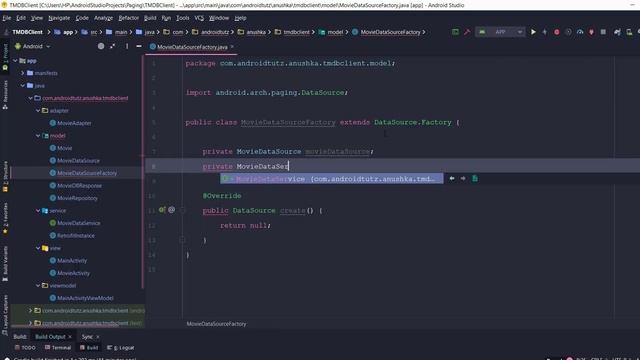Open the AVD Manager device icon
The width and height of the screenshot is (640, 360).
(x=629, y=32)
